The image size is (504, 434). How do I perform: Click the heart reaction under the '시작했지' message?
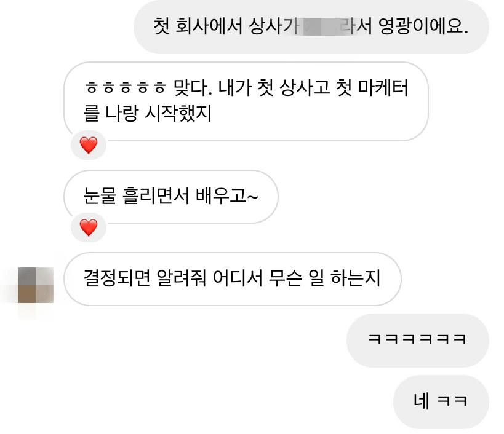tap(89, 145)
